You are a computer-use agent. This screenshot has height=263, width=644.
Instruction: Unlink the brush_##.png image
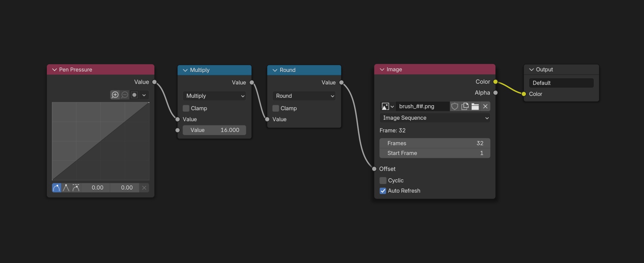tap(485, 106)
